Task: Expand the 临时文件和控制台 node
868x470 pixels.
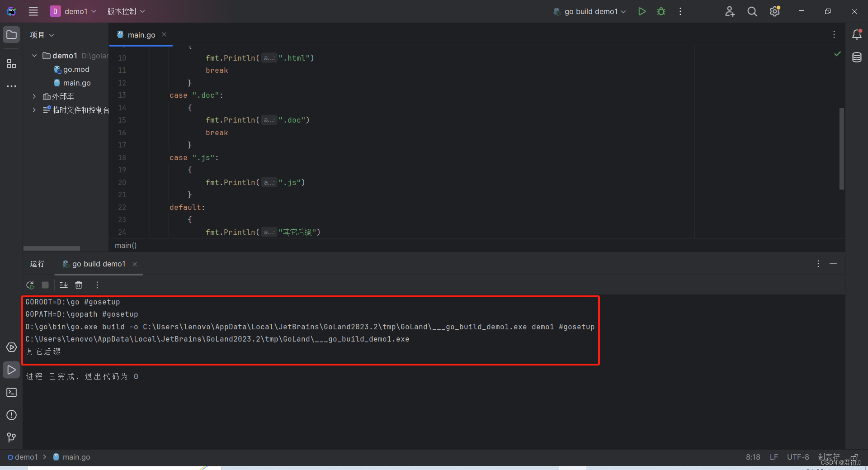Action: (x=34, y=110)
